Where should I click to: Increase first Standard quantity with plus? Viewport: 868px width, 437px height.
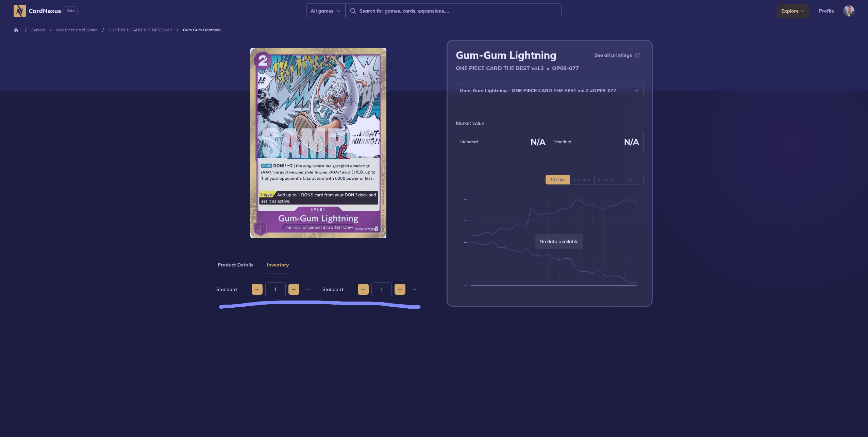click(294, 289)
